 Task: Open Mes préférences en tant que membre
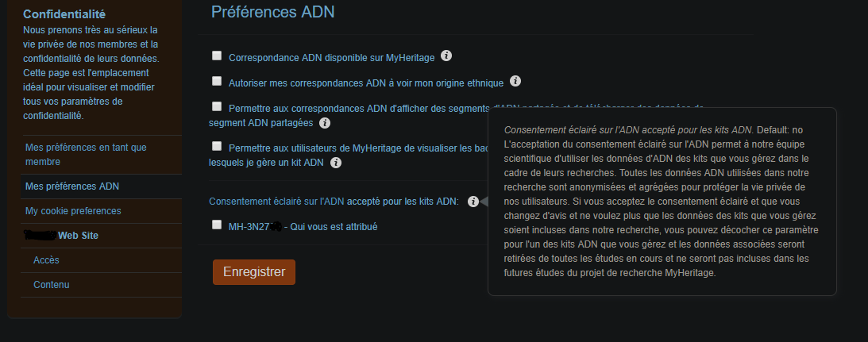[102, 155]
